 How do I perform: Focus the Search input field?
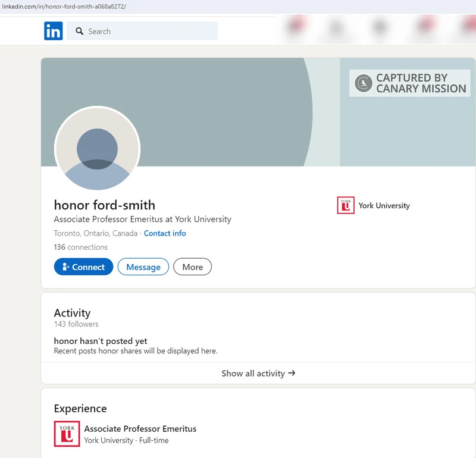tap(149, 32)
